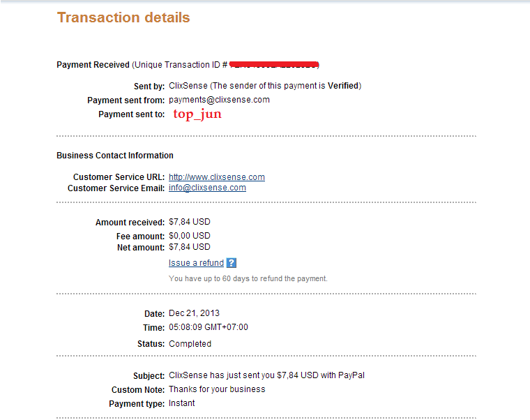Screen dimensions: 530x420
Task: Click the blue question mark help icon
Action: (x=232, y=263)
